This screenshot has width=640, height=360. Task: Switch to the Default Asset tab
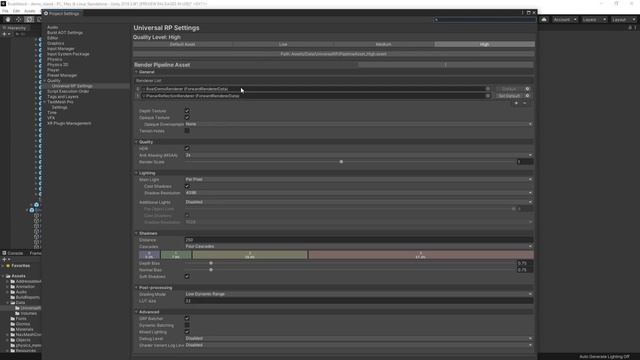(183, 44)
